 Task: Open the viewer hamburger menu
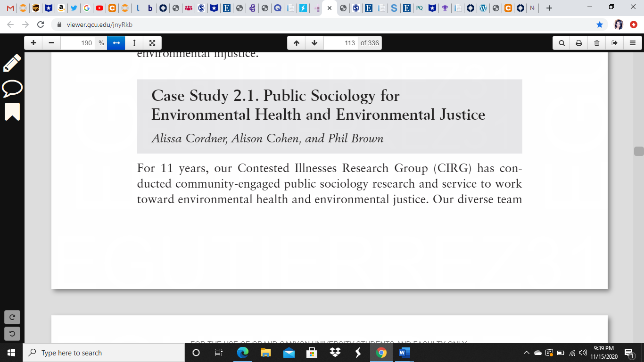pyautogui.click(x=633, y=43)
